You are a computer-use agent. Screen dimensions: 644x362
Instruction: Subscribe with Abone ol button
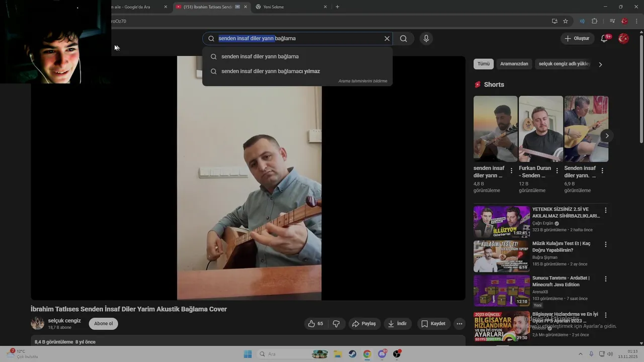104,323
